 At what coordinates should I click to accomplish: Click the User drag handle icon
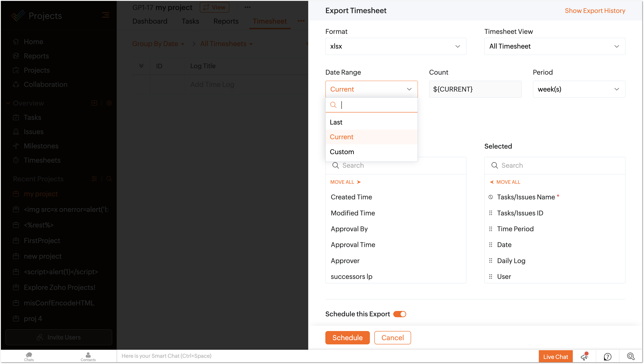[x=491, y=276]
